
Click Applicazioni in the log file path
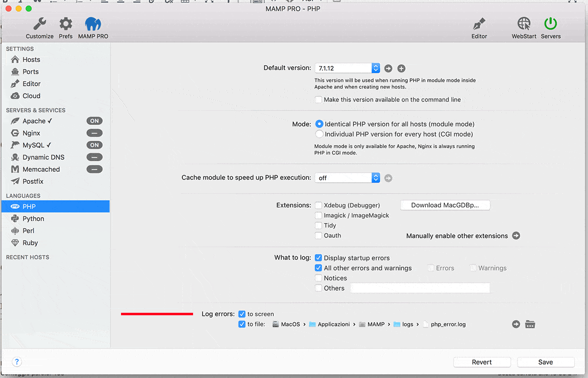click(329, 325)
